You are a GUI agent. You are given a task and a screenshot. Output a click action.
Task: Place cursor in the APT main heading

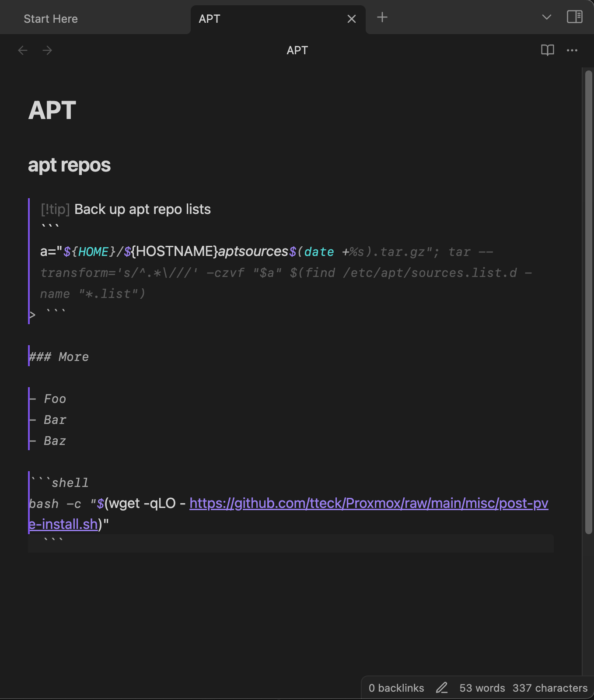tap(52, 110)
